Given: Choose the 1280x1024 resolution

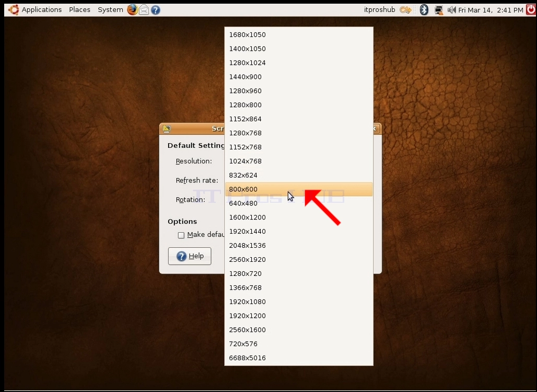Looking at the screenshot, I should pos(299,63).
